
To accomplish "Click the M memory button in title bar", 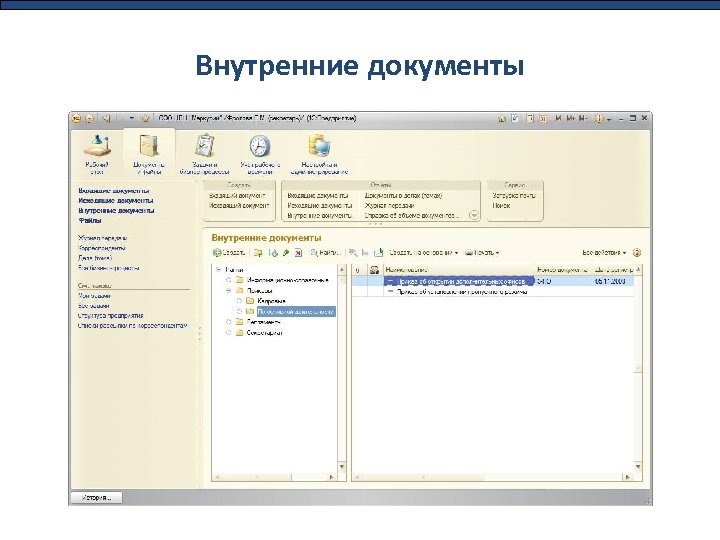I will point(558,118).
